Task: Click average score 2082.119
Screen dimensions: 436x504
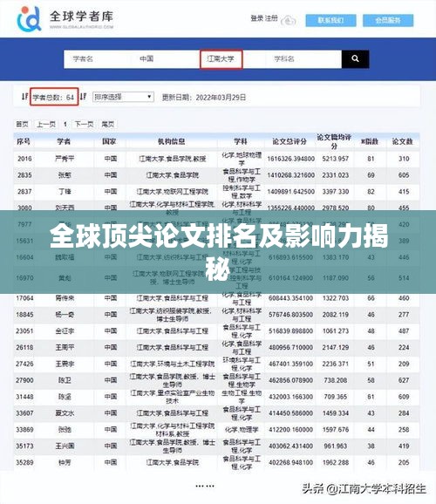Action: click(336, 315)
